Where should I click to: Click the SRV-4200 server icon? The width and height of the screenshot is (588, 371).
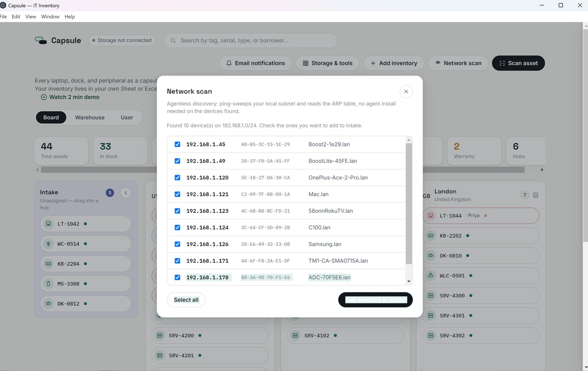[160, 335]
